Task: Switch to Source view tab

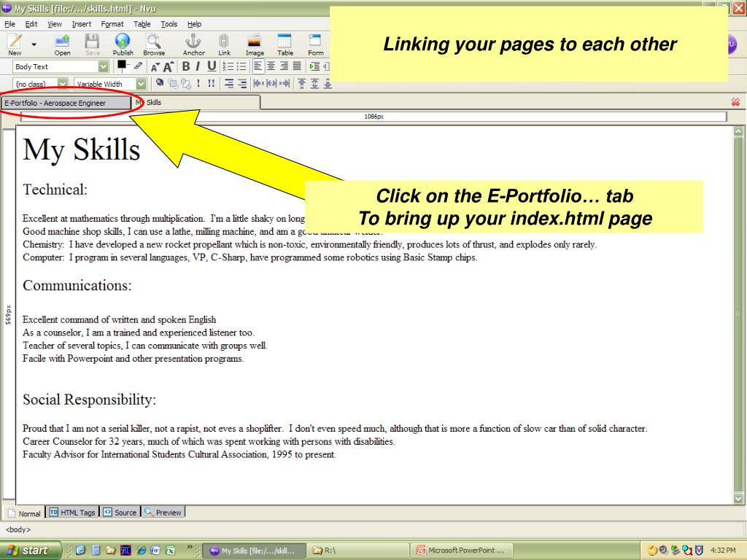Action: pos(120,513)
